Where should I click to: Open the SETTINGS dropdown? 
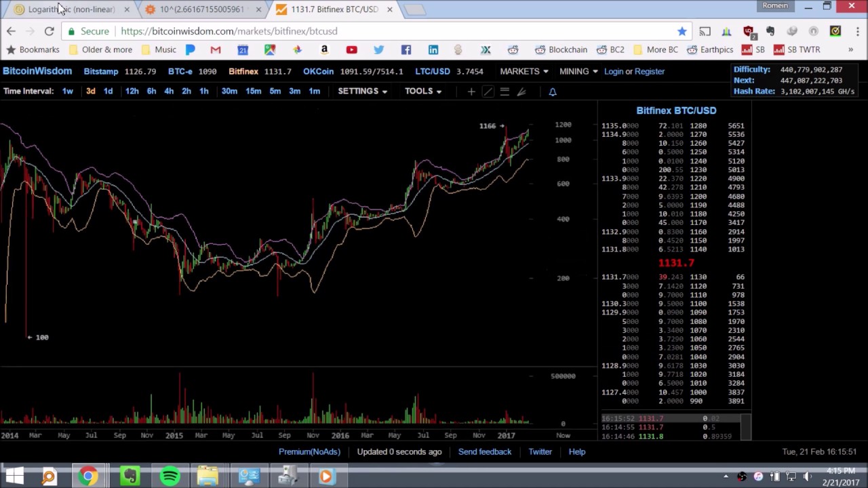click(363, 91)
